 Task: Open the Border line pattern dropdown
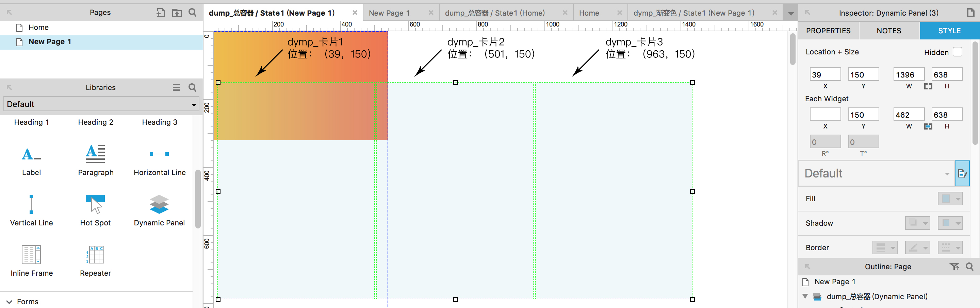pos(950,247)
